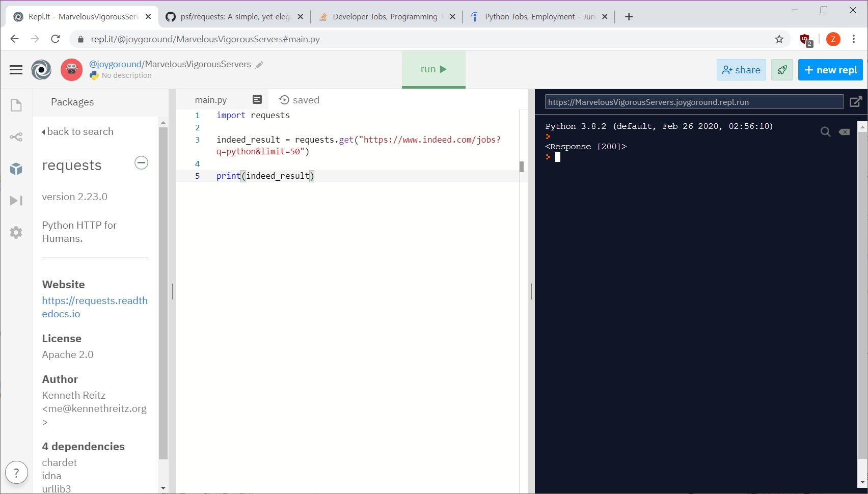Open the Settings gear sidebar icon
Viewport: 868px width, 494px height.
click(16, 233)
